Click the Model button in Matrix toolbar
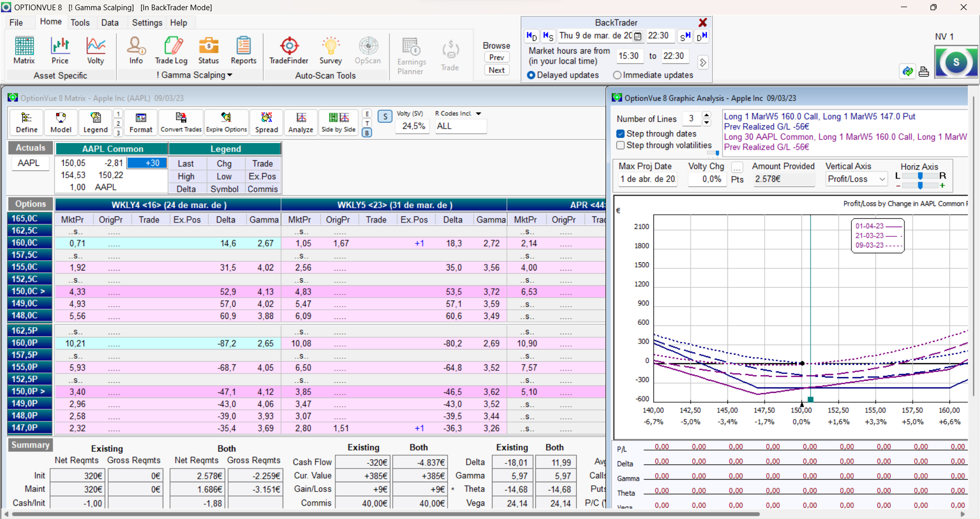This screenshot has height=519, width=980. pyautogui.click(x=61, y=123)
